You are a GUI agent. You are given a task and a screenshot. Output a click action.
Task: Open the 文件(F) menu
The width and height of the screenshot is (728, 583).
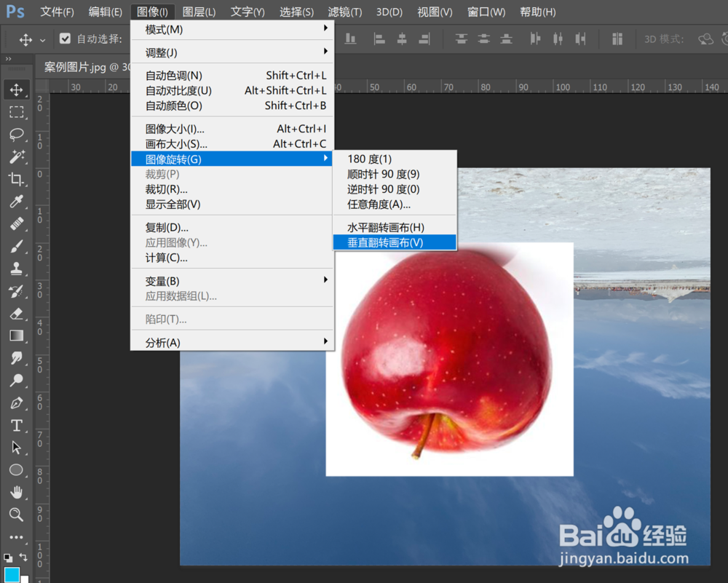pyautogui.click(x=57, y=12)
